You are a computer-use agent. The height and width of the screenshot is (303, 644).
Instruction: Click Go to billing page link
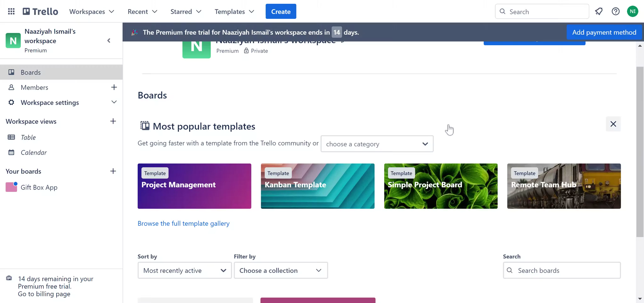44,294
